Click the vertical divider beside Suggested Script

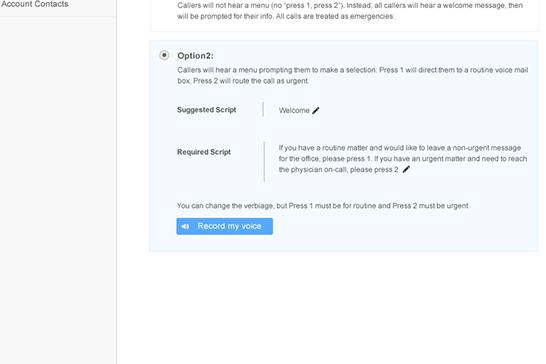263,109
